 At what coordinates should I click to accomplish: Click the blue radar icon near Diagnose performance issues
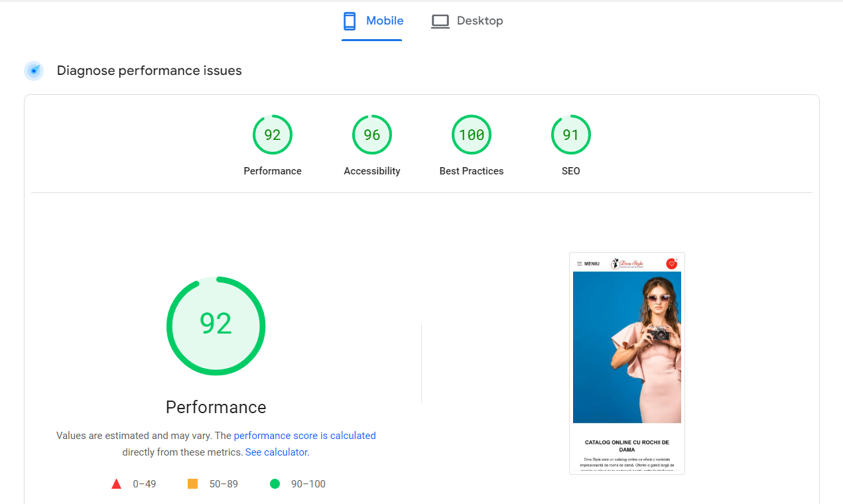pos(33,70)
